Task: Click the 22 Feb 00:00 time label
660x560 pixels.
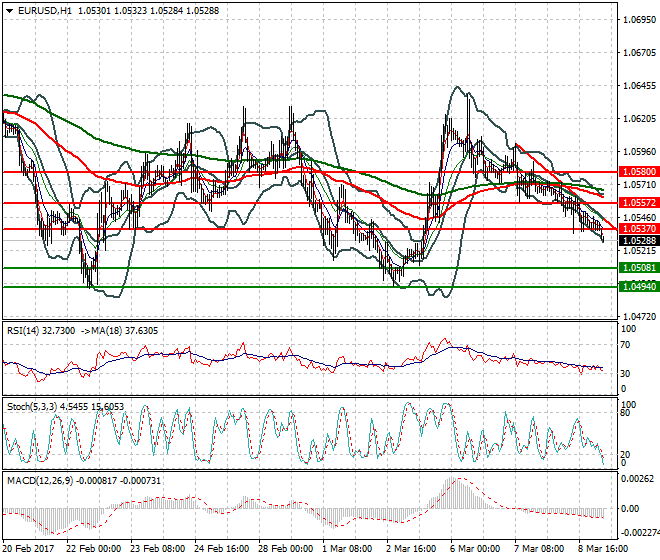Action: tap(93, 549)
